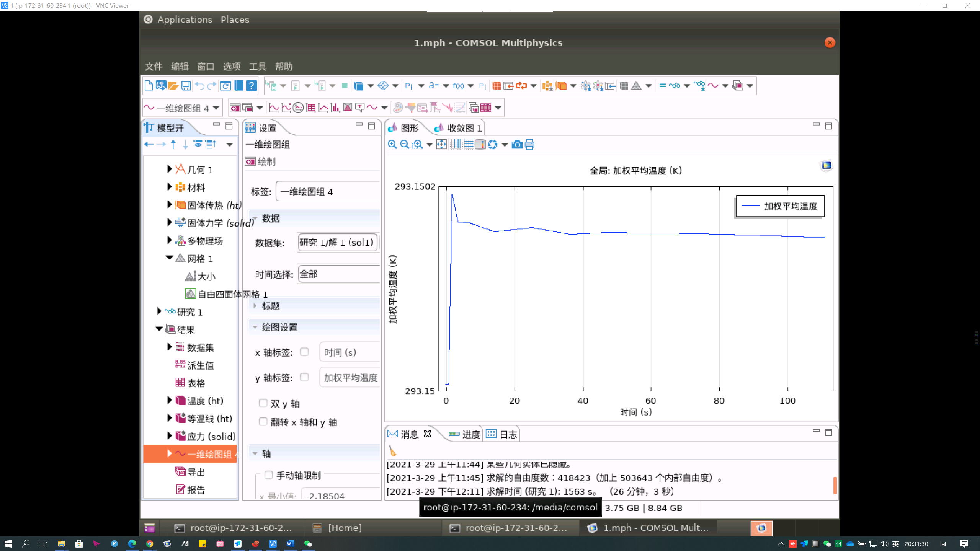Image resolution: width=980 pixels, height=551 pixels.
Task: Move the node up in Model Builder
Action: coord(173,144)
